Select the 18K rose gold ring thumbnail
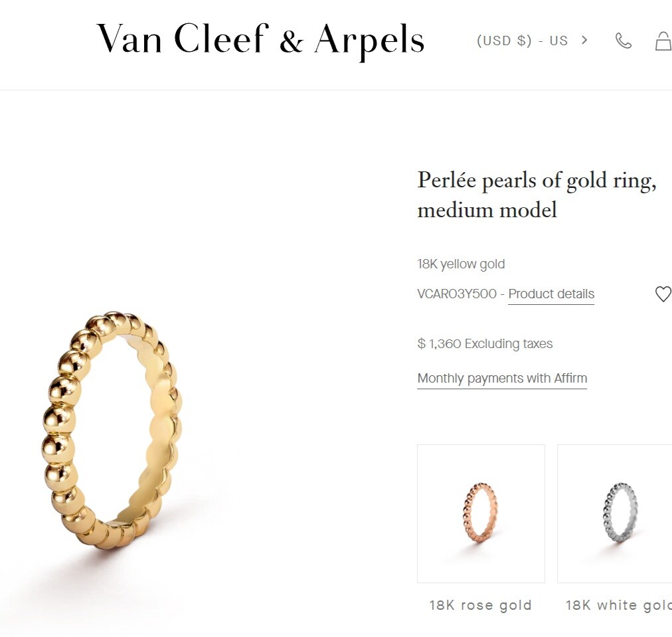The image size is (672, 637). tap(481, 513)
